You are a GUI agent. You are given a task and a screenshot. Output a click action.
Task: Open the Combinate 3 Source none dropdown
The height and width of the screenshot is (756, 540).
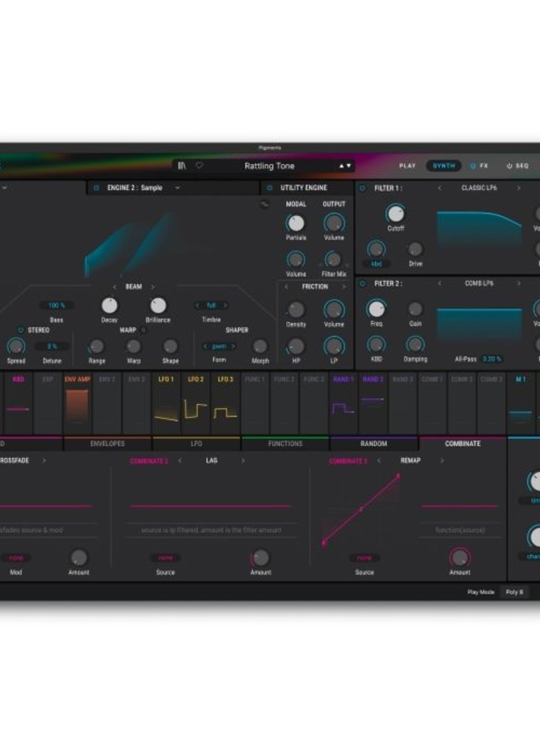point(364,558)
